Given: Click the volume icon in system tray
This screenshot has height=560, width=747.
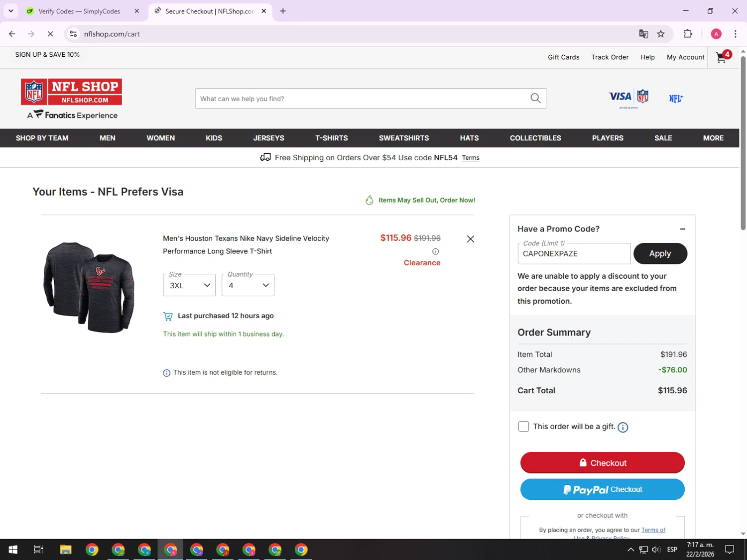Looking at the screenshot, I should click(x=656, y=550).
